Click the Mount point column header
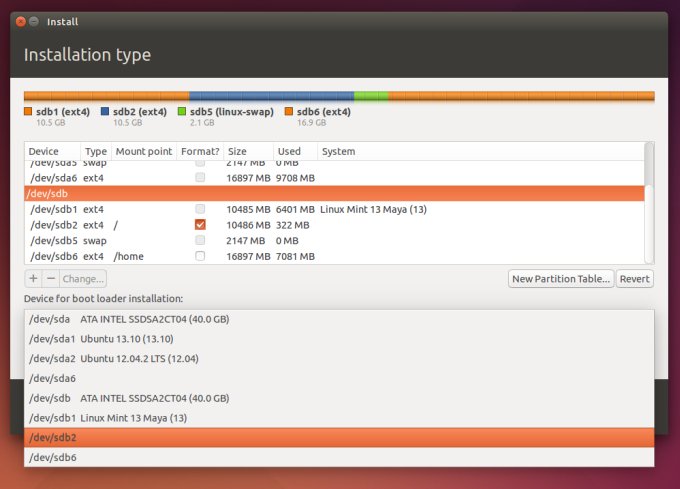The height and width of the screenshot is (489, 680). pos(144,151)
